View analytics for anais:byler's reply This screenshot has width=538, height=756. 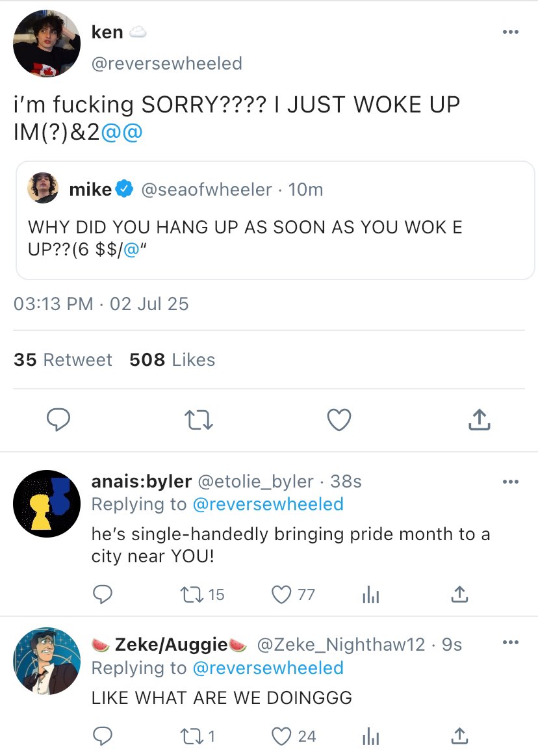pos(370,594)
